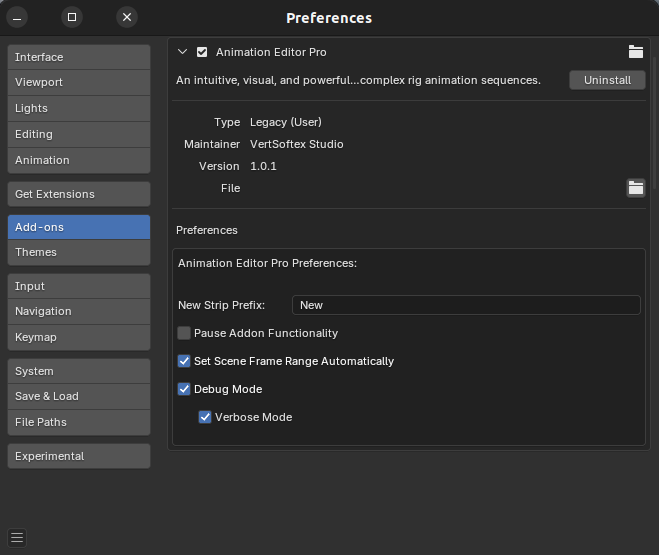The height and width of the screenshot is (555, 659).
Task: Open the Interface preferences section
Action: click(79, 57)
